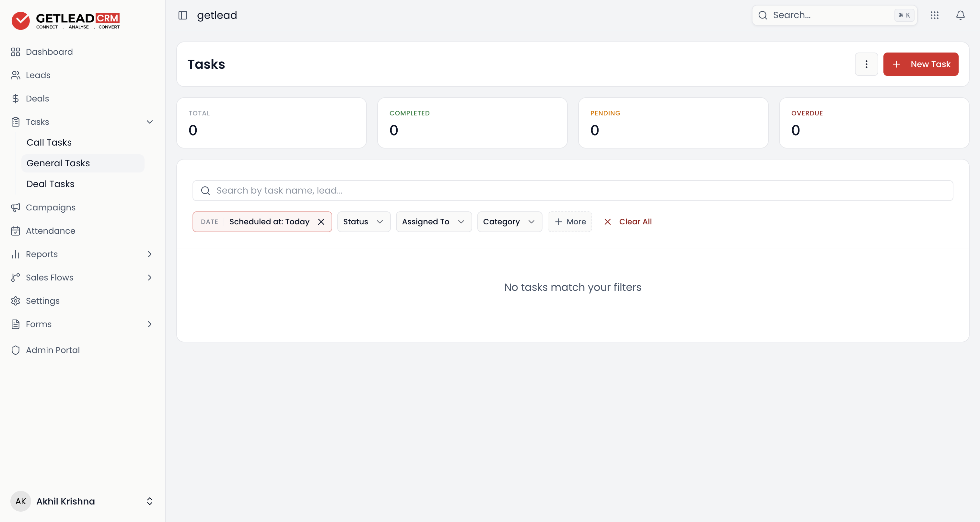The width and height of the screenshot is (980, 522).
Task: Click the Campaigns megaphone icon
Action: (x=15, y=208)
